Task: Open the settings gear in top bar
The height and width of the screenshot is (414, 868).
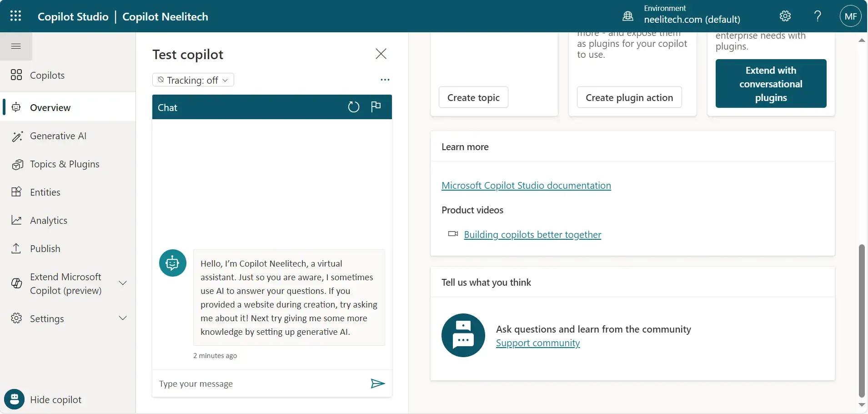Action: coord(785,16)
